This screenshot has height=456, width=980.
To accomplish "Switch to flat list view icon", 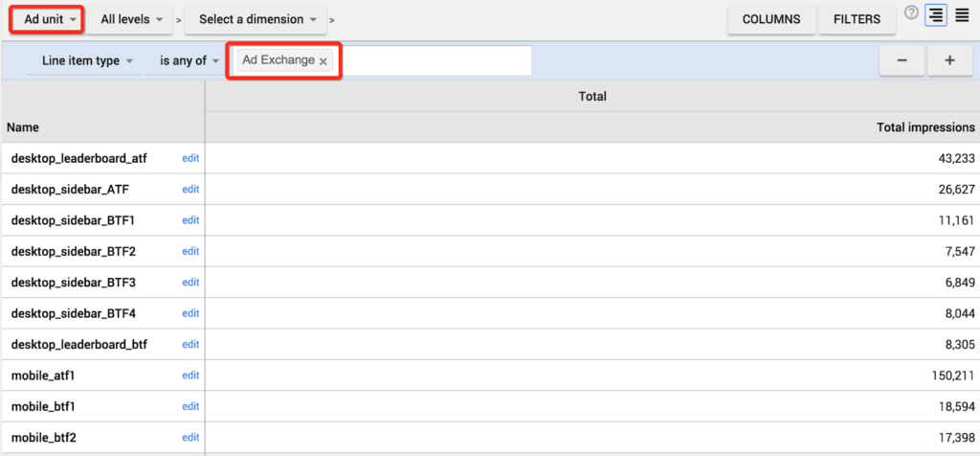I will pyautogui.click(x=962, y=14).
